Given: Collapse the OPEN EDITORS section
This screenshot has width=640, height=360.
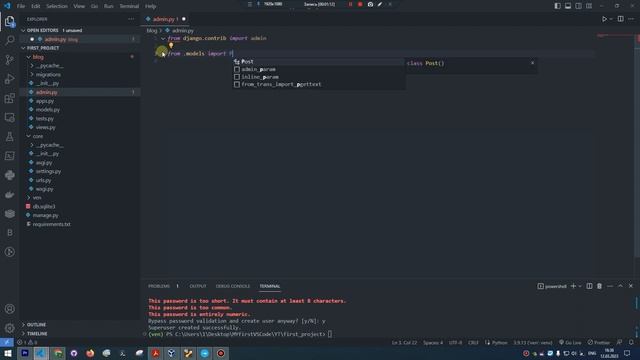Looking at the screenshot, I should [23, 30].
